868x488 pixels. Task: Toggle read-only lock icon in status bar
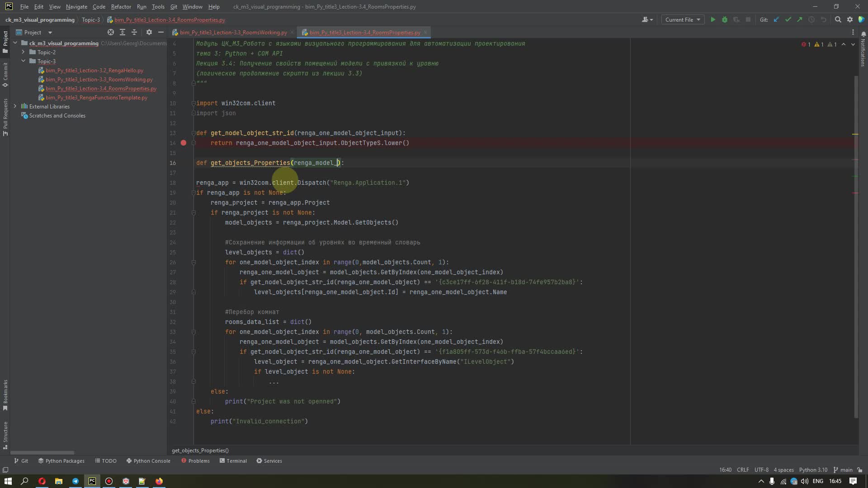(860, 470)
